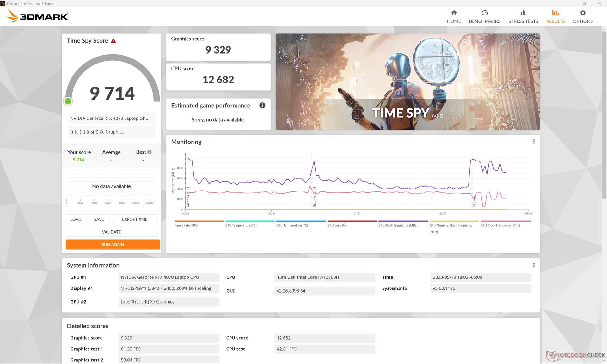This screenshot has width=607, height=364.
Task: Click Time Spy Score warning triangle
Action: [x=113, y=41]
